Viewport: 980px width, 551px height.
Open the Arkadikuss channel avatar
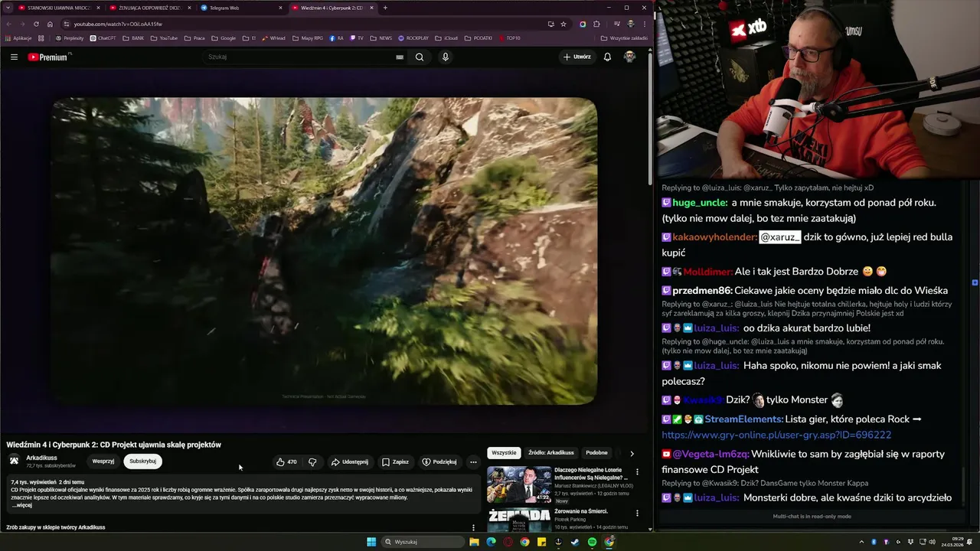coord(14,461)
